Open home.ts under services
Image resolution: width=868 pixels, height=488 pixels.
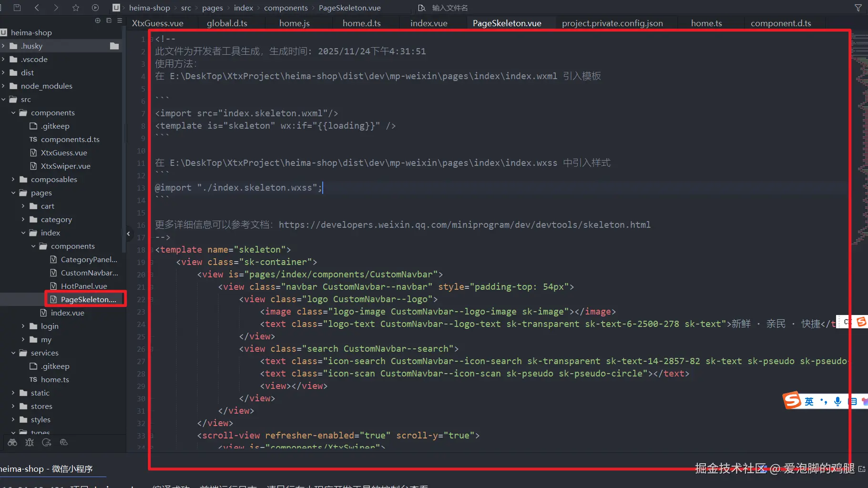click(55, 379)
